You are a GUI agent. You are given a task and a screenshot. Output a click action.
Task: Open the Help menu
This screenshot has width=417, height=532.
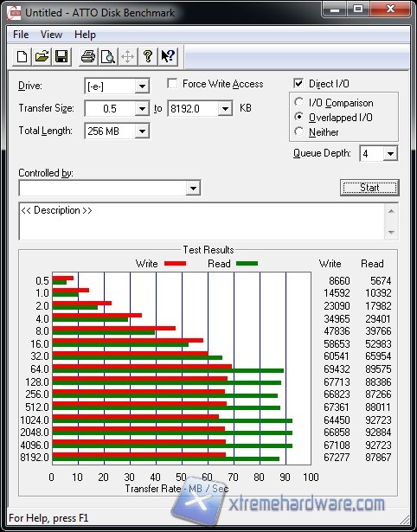pos(85,35)
